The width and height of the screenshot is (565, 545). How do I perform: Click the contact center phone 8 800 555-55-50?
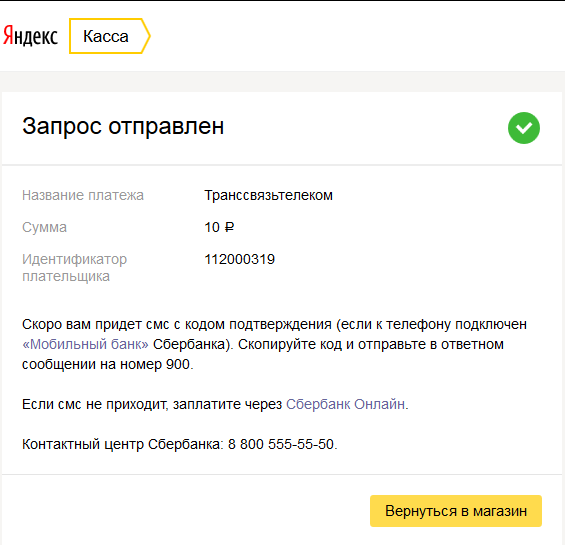tap(281, 444)
